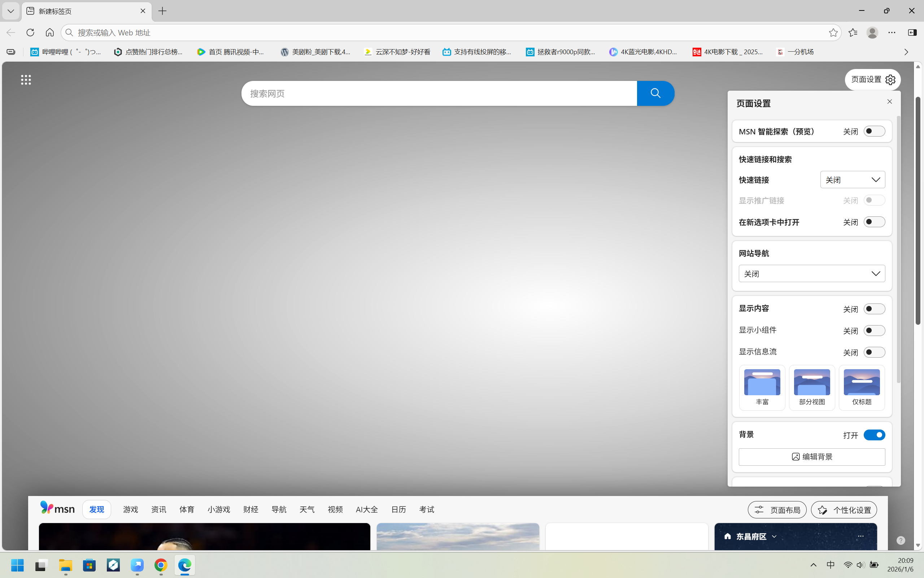Image resolution: width=924 pixels, height=578 pixels.
Task: Click the msn logo
Action: tap(57, 508)
